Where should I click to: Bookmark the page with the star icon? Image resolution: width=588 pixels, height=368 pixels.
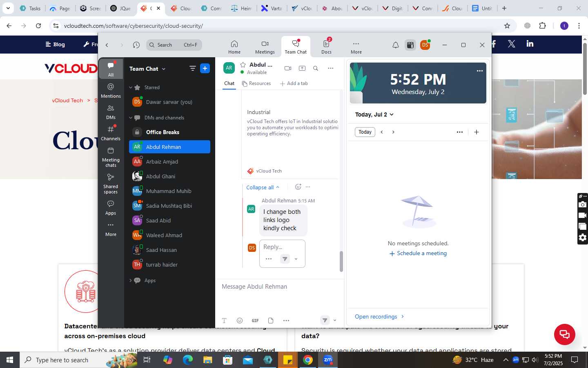pyautogui.click(x=507, y=26)
